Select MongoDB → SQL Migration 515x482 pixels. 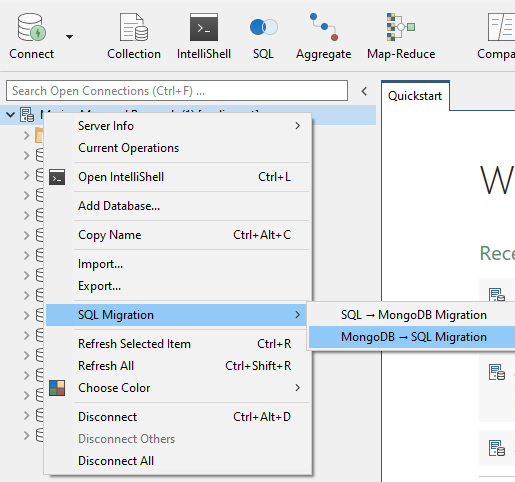click(x=413, y=337)
